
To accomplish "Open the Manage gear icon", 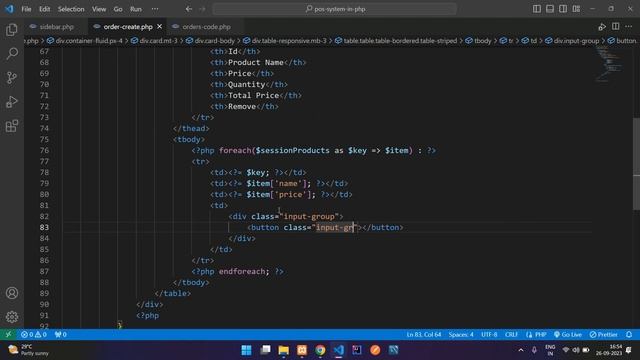I will [12, 317].
